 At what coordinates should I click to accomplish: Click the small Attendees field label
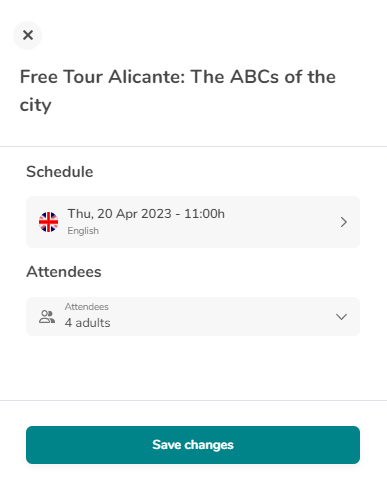pos(87,307)
